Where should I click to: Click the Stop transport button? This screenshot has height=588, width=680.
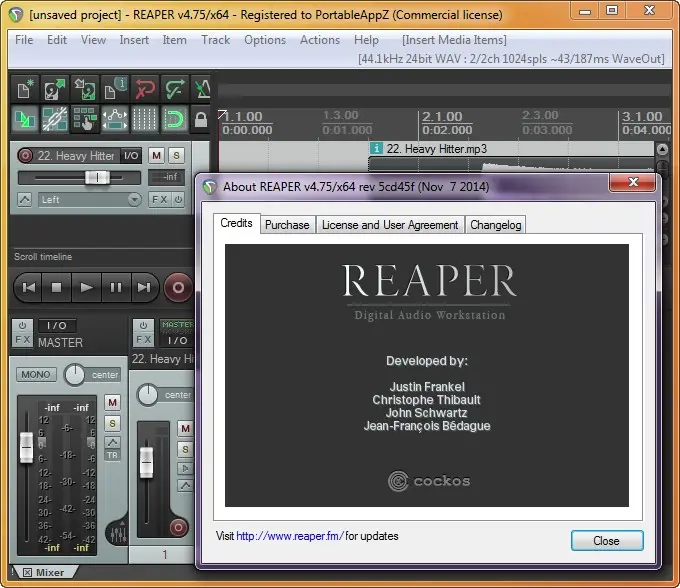pyautogui.click(x=56, y=287)
